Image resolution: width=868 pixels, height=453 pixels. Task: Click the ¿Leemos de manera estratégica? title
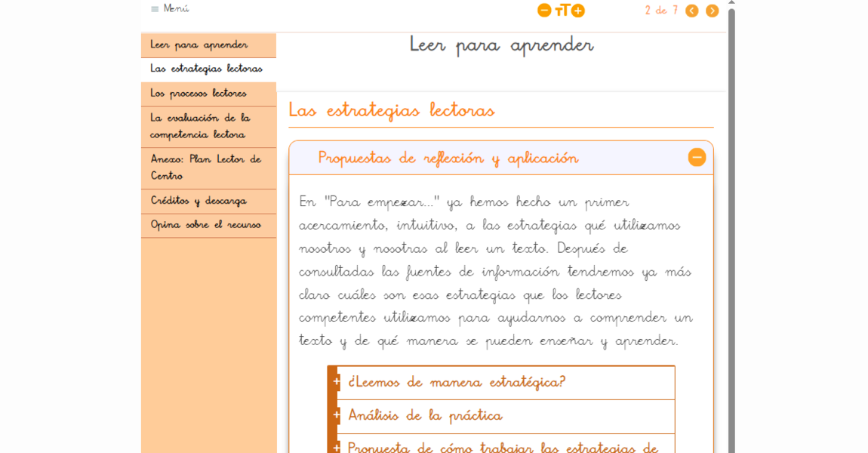[x=456, y=382]
